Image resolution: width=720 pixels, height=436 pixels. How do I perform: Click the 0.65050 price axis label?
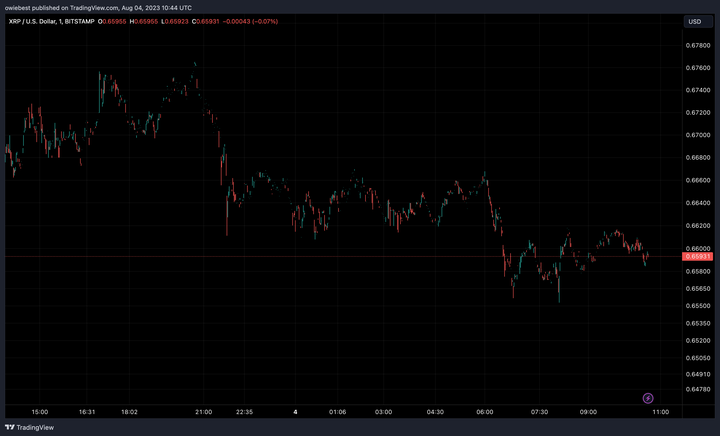coord(698,358)
